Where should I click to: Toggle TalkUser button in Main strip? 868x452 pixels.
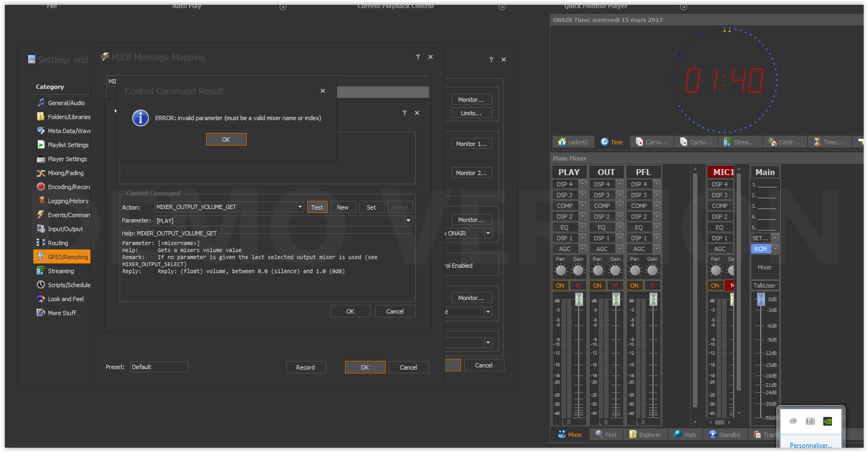(x=765, y=286)
